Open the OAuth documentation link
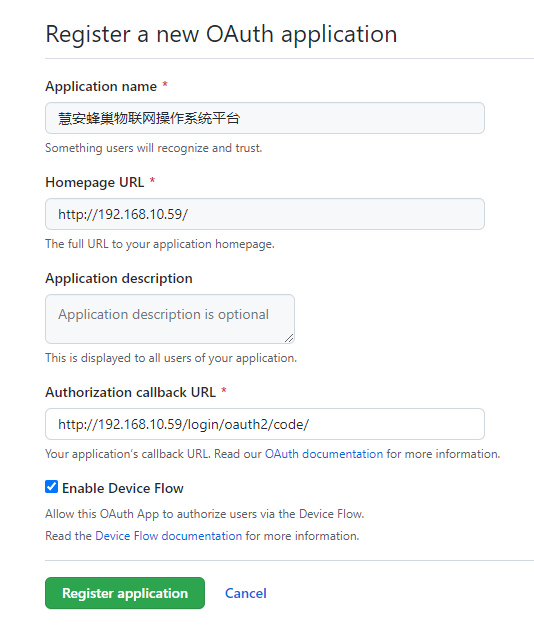The image size is (534, 633). click(x=324, y=454)
